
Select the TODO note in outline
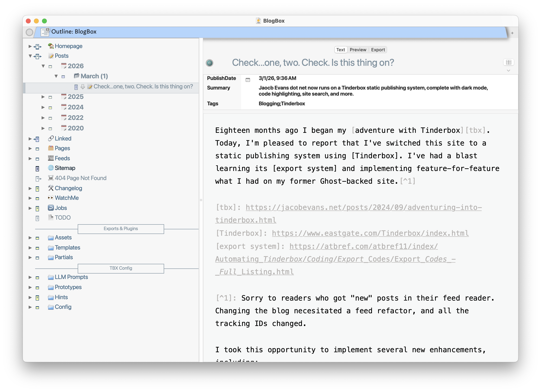coord(63,218)
